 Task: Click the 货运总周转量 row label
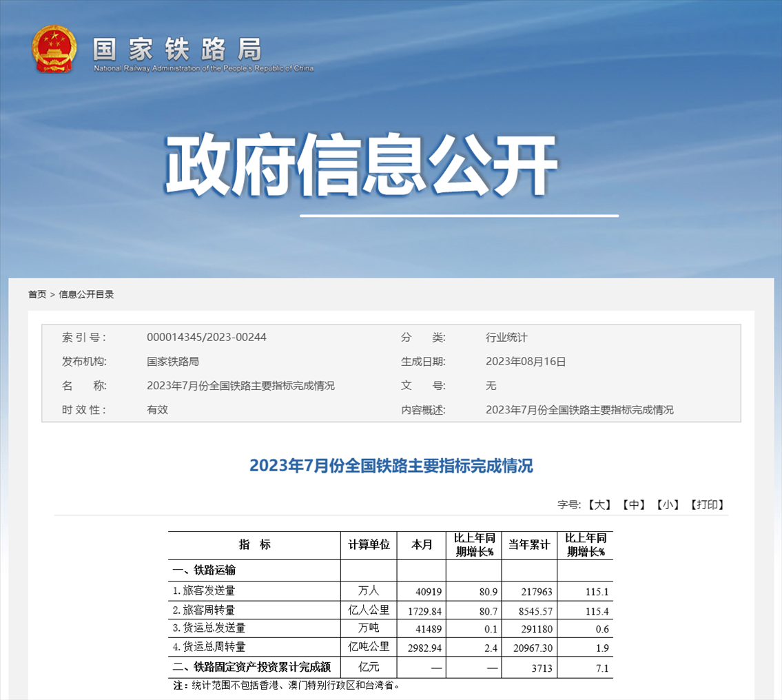(x=209, y=647)
